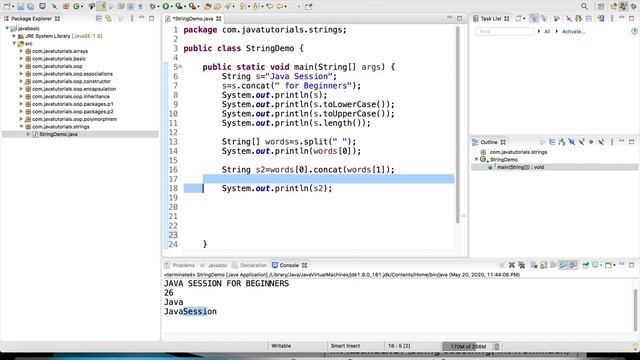This screenshot has width=640, height=360.
Task: Click the Collapse All icon in Package Explorer
Action: [99, 18]
